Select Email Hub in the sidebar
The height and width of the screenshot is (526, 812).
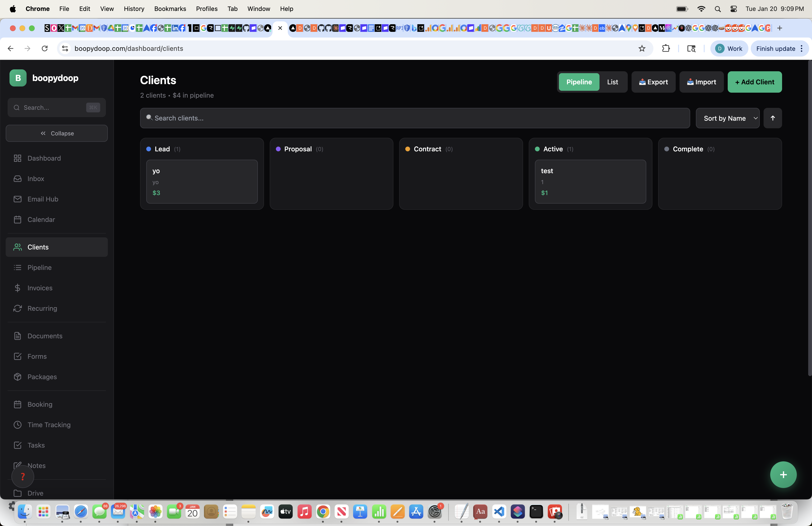tap(43, 199)
